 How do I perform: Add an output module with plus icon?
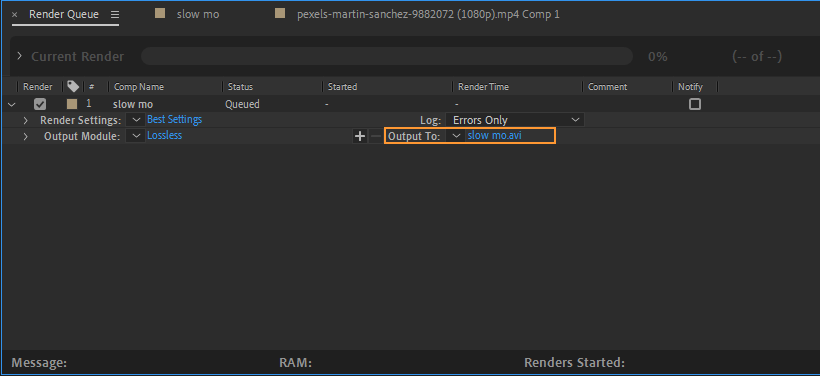360,136
